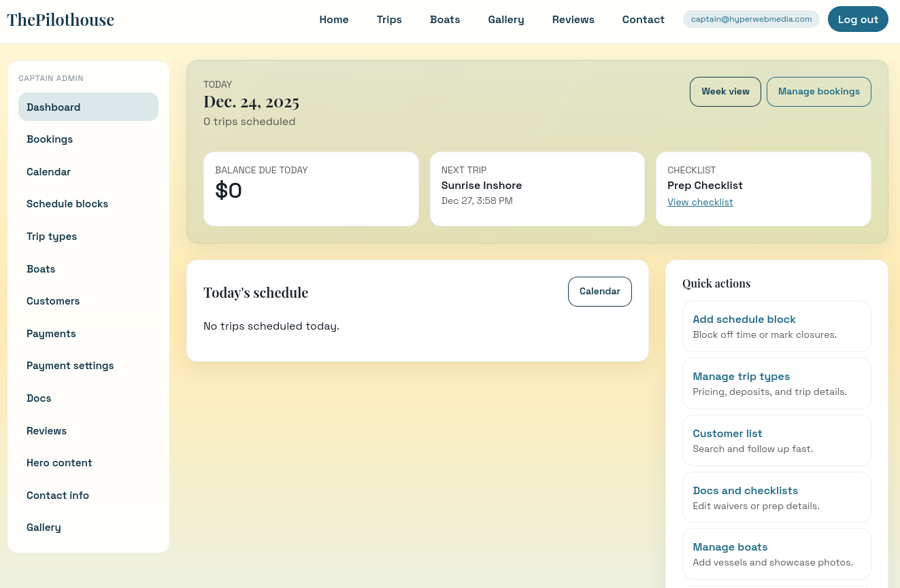The width and height of the screenshot is (900, 588).
Task: Open the Manage boats quick action
Action: pyautogui.click(x=730, y=547)
